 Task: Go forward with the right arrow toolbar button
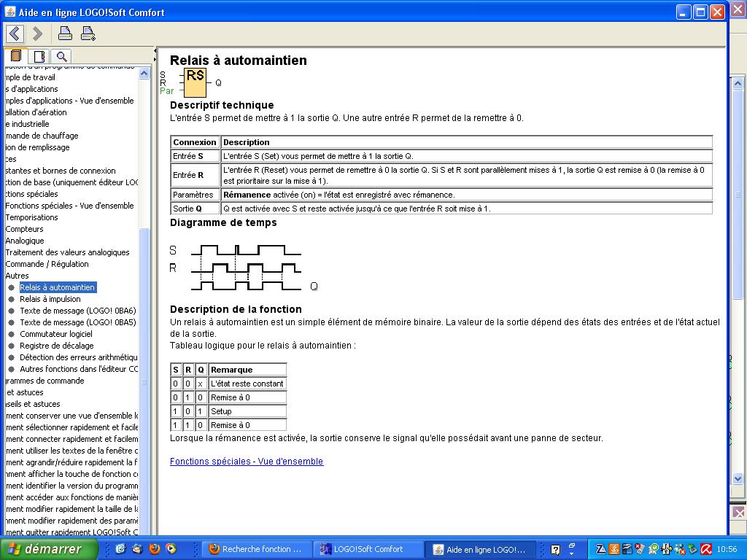(x=38, y=34)
